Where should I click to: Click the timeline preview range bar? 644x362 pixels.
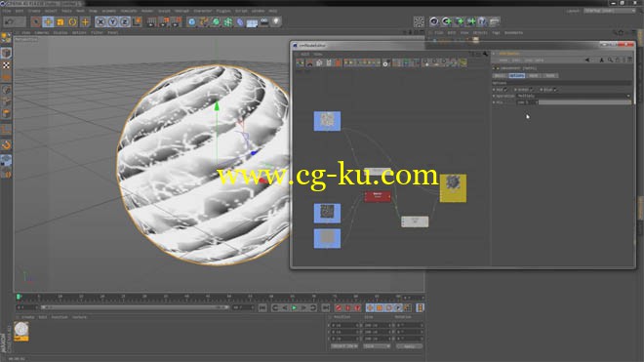tap(135, 307)
